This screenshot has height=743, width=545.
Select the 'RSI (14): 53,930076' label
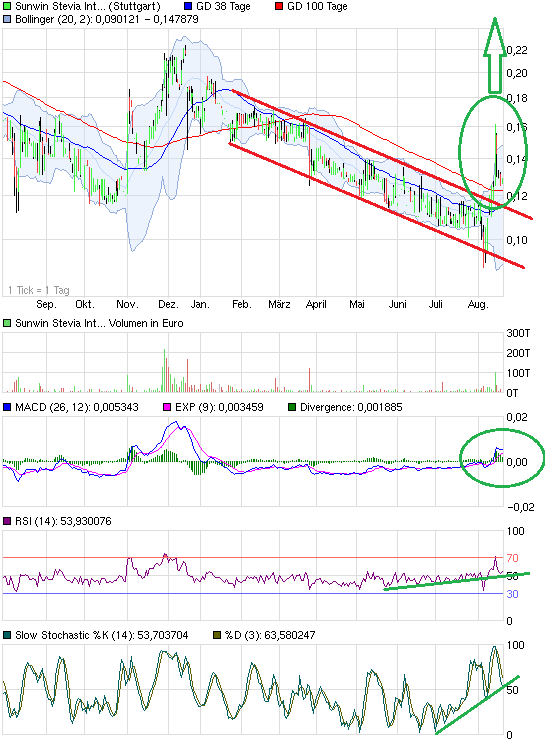tap(63, 521)
